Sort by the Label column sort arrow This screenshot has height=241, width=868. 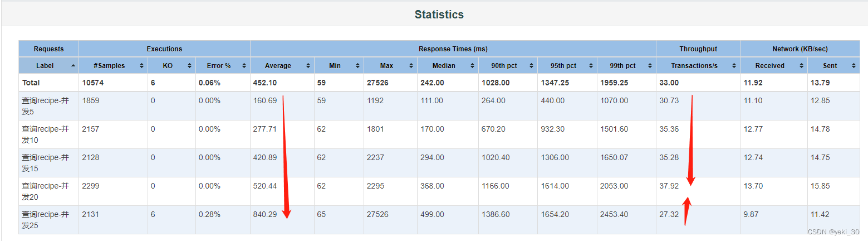pyautogui.click(x=73, y=66)
